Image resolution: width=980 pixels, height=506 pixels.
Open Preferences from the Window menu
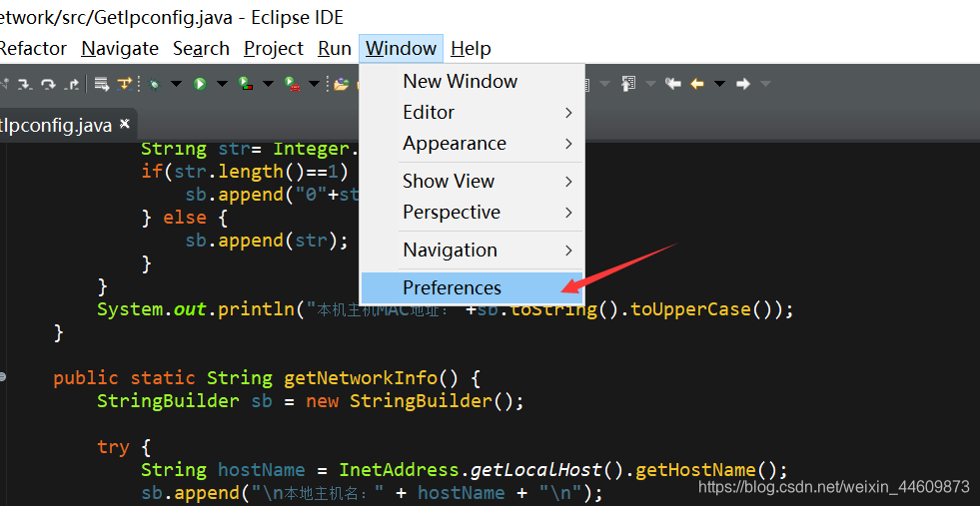tap(472, 287)
